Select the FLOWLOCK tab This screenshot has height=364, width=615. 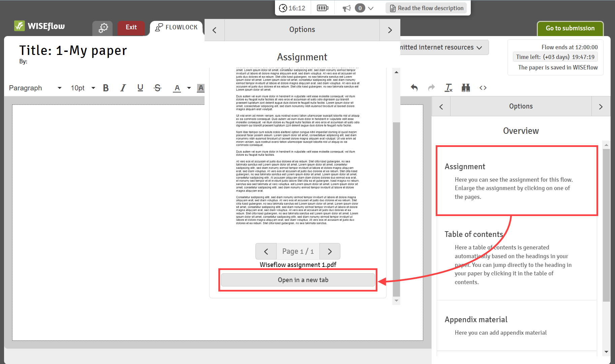click(x=177, y=28)
